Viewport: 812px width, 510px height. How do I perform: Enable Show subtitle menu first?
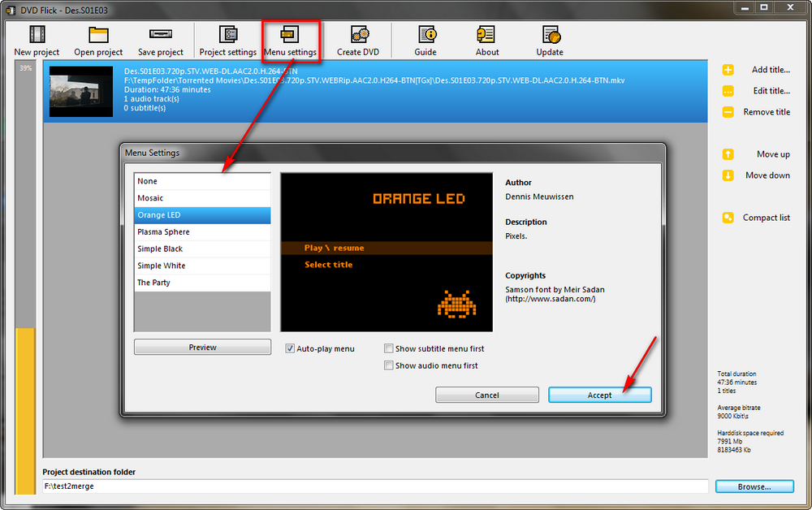coord(389,348)
